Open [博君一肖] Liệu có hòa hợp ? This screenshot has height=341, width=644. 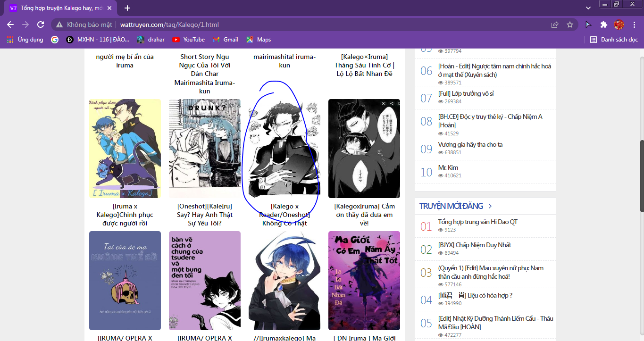[475, 295]
